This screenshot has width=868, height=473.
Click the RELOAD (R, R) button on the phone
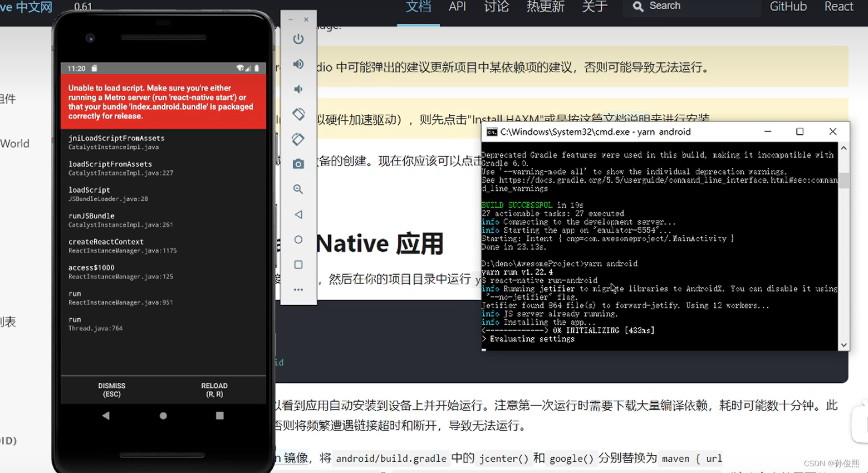coord(214,390)
